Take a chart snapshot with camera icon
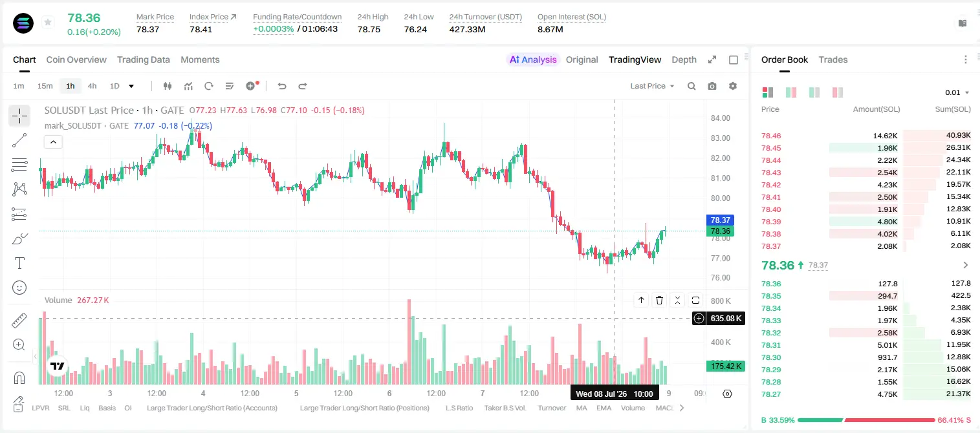Viewport: 980px width, 433px height. pyautogui.click(x=712, y=86)
